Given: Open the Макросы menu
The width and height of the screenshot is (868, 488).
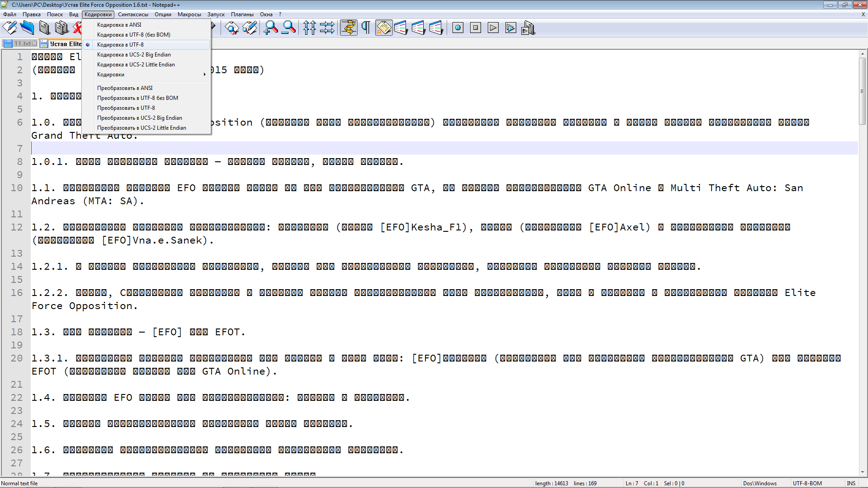Looking at the screenshot, I should [x=189, y=14].
